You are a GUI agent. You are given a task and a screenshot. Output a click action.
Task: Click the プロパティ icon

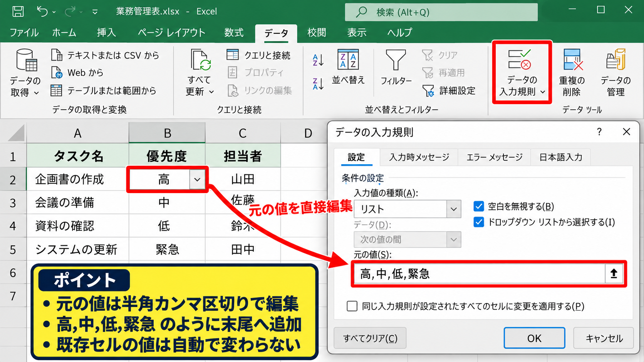coord(233,72)
